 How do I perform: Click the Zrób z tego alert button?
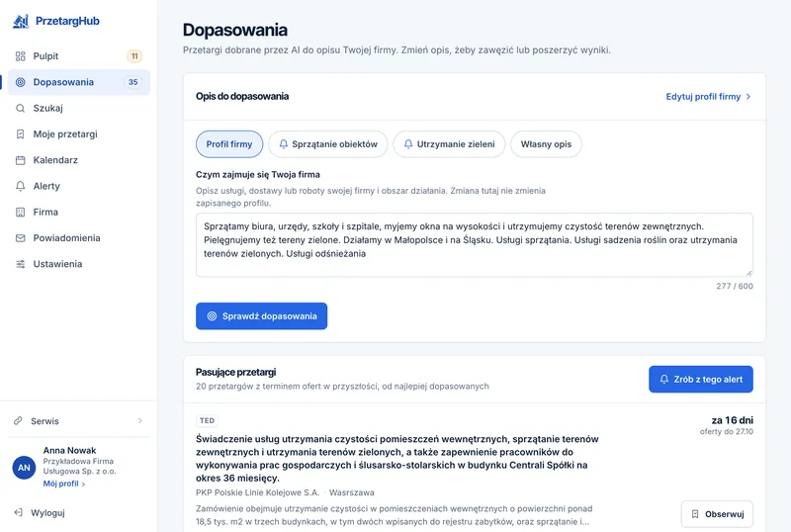point(701,379)
